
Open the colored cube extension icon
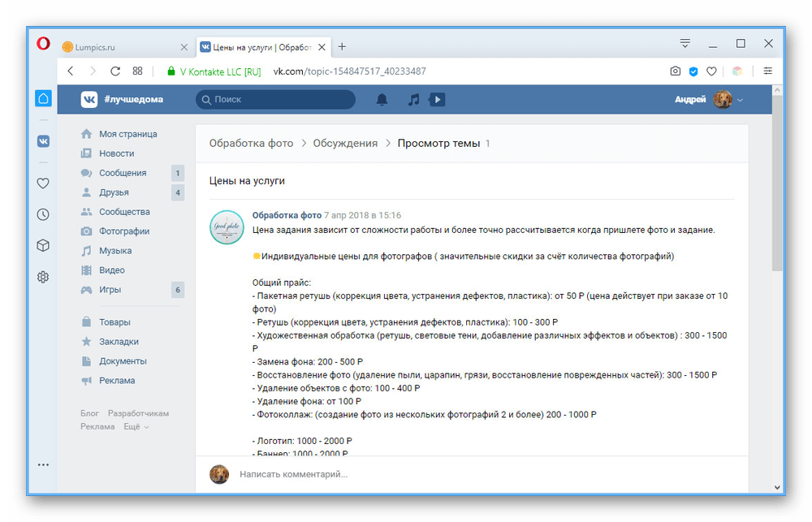(x=737, y=71)
